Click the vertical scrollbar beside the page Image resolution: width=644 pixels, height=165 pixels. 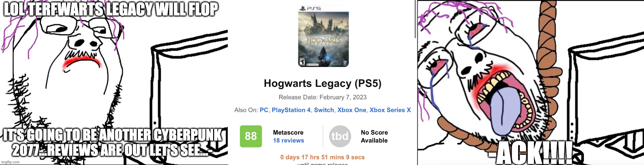click(x=415, y=20)
